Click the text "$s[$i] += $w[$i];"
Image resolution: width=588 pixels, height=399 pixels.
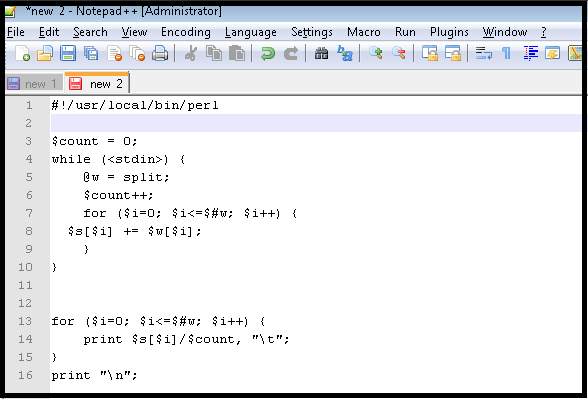135,231
